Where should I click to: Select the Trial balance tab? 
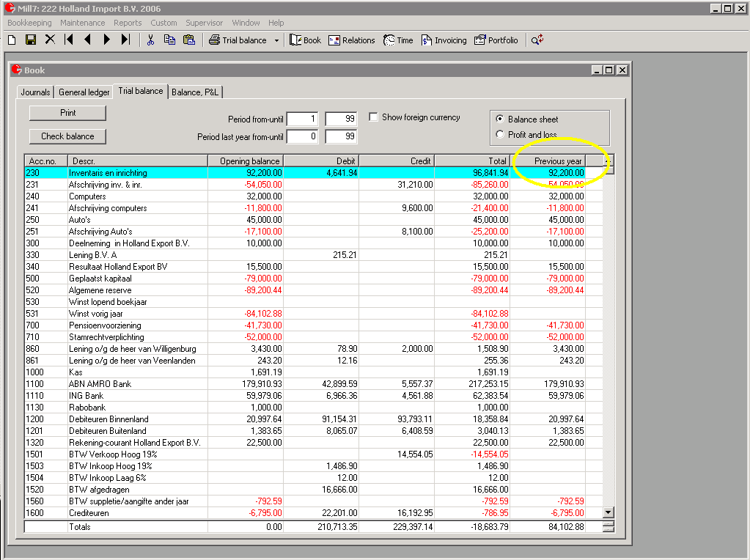tap(141, 92)
